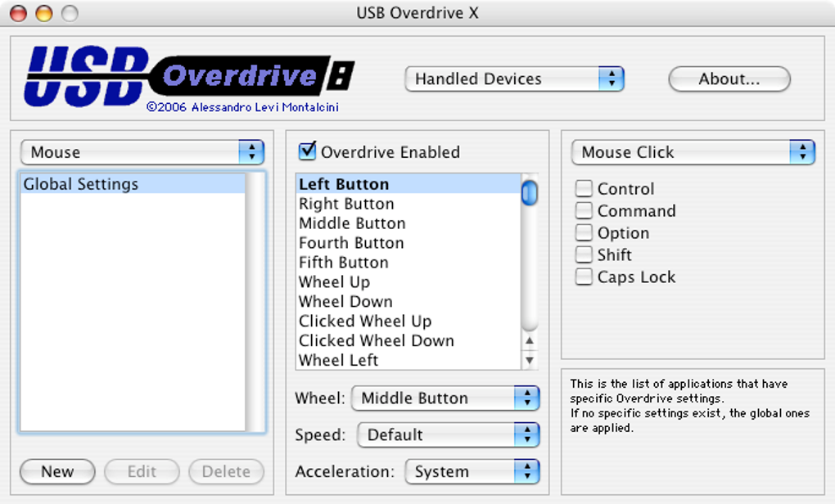Screen dimensions: 835x504
Task: Select Fourth Button in the list
Action: [x=408, y=243]
